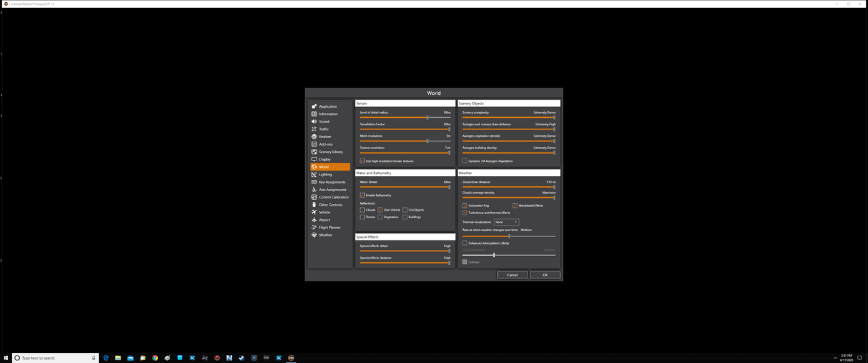This screenshot has width=868, height=363.
Task: Adjust Special effects distance slider
Action: [x=405, y=263]
